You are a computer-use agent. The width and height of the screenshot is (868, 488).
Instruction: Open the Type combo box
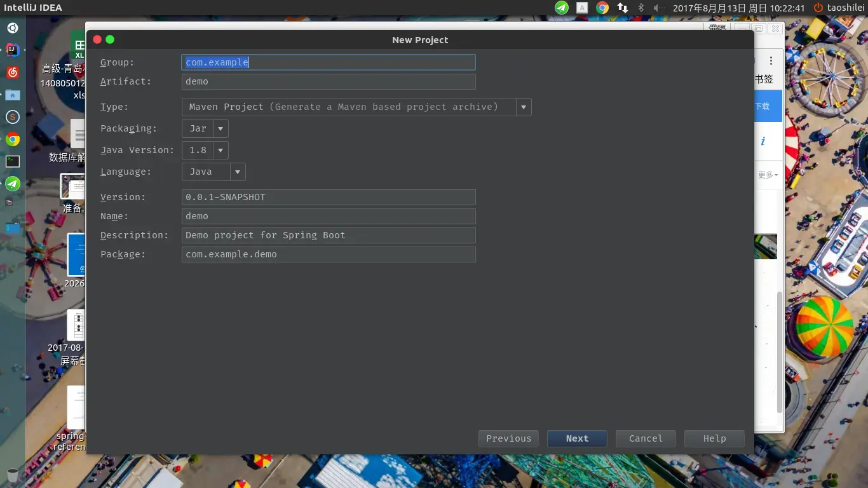tap(356, 107)
